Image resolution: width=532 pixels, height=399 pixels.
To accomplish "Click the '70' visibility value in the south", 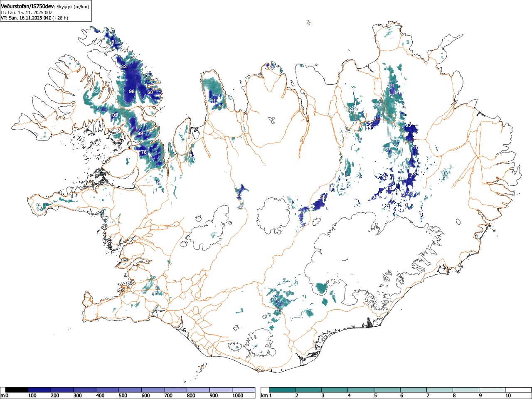I will [x=274, y=299].
